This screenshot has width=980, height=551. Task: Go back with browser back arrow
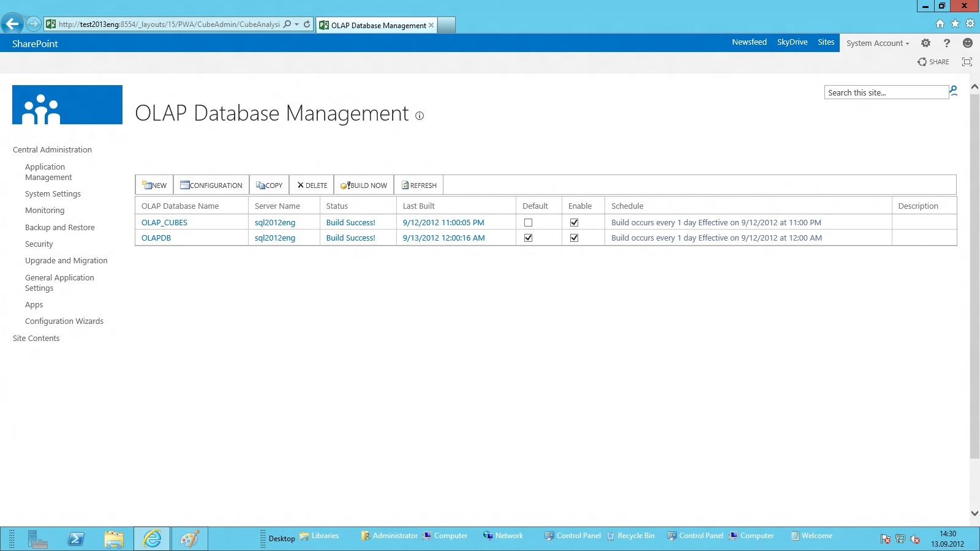pos(12,24)
